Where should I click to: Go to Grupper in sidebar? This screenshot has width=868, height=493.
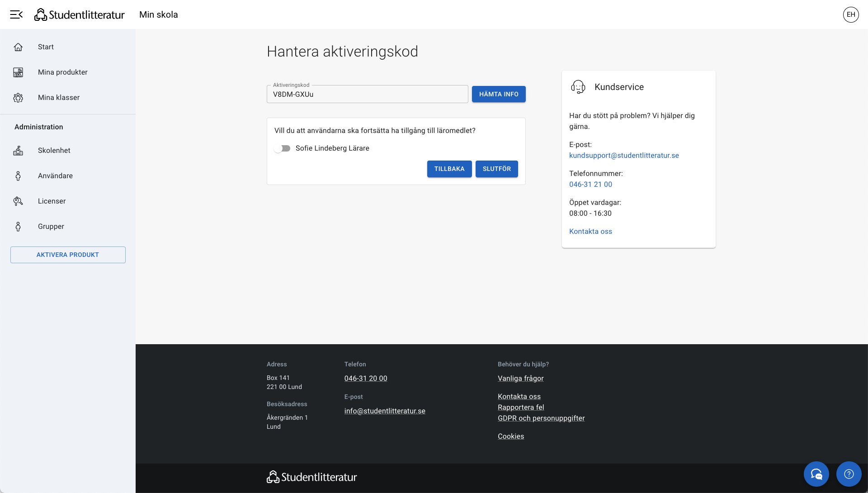(51, 227)
